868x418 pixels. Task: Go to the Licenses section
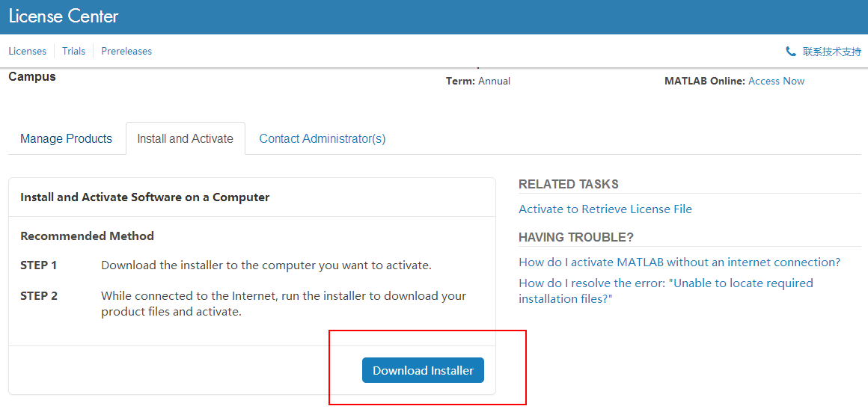(x=28, y=51)
